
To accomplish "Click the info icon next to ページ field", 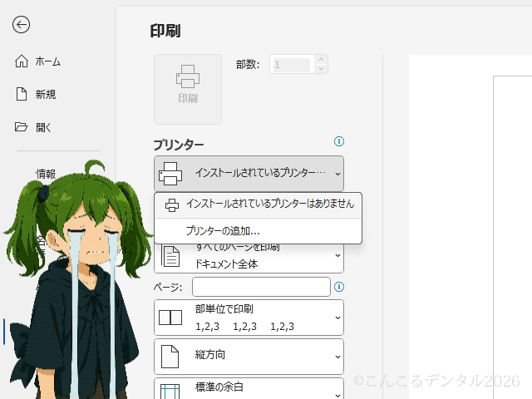I will 338,287.
